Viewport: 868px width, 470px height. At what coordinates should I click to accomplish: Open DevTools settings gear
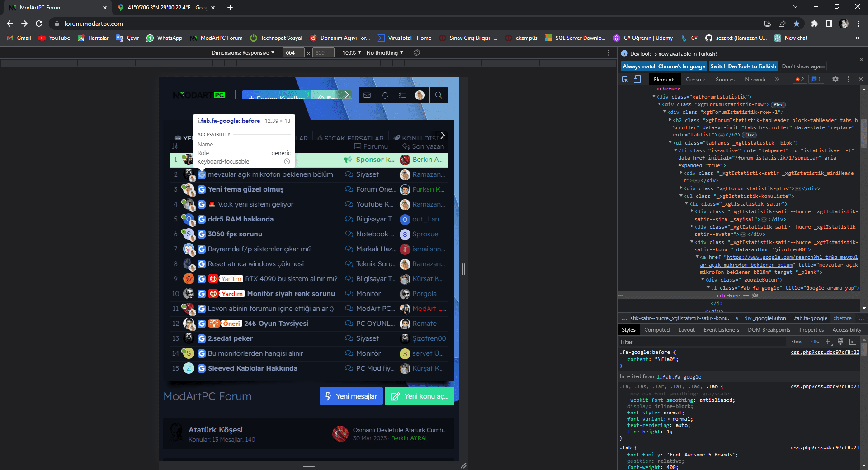coord(835,80)
